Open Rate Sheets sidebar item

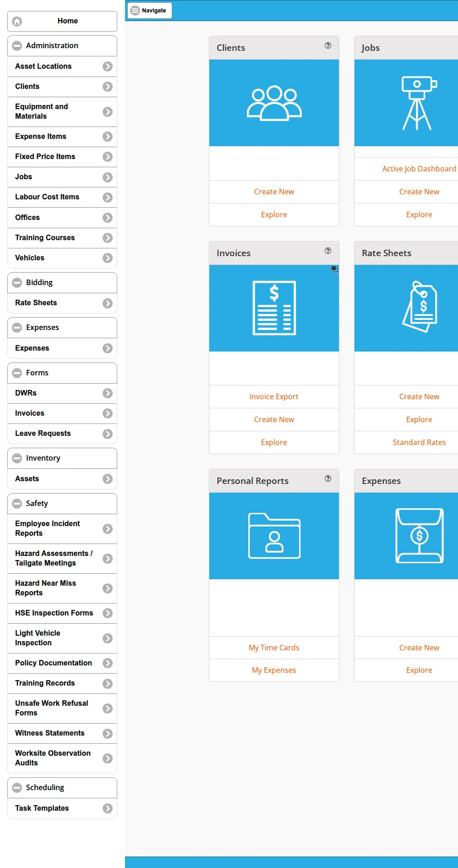pyautogui.click(x=62, y=303)
